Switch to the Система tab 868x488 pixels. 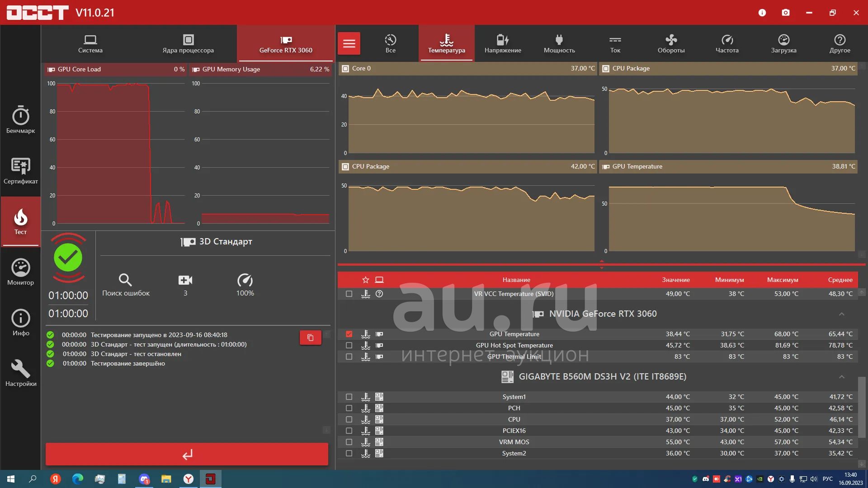point(90,44)
